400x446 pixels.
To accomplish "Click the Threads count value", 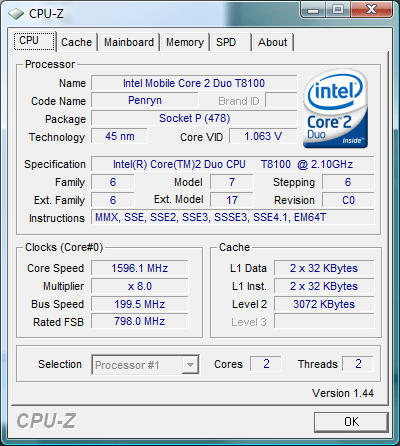I will tap(358, 364).
